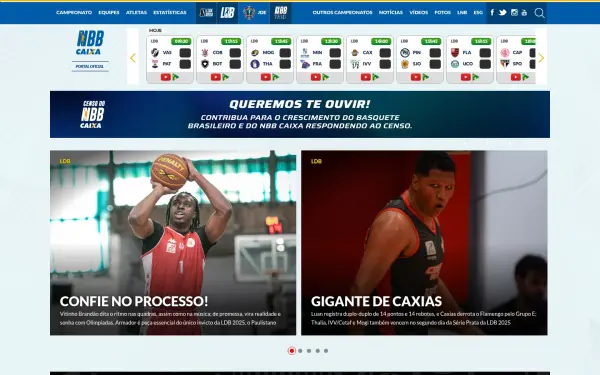Open the Confie no Processo article

pyautogui.click(x=173, y=243)
